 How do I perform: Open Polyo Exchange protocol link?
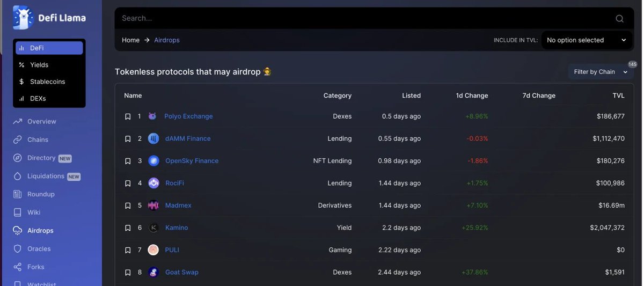(188, 116)
